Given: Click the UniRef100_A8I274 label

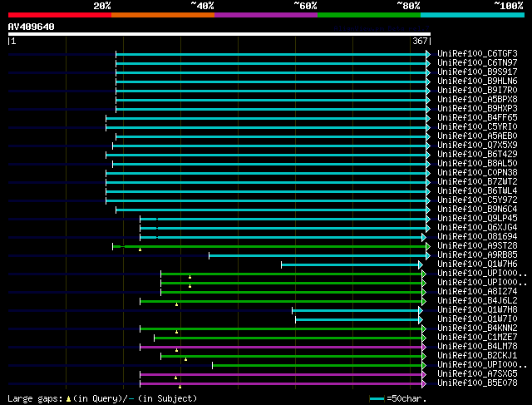Looking at the screenshot, I should [477, 292].
